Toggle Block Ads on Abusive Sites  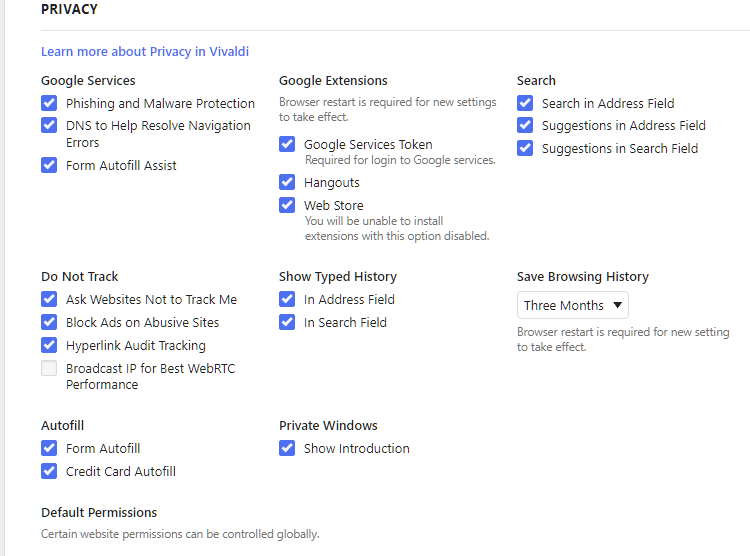tap(49, 322)
